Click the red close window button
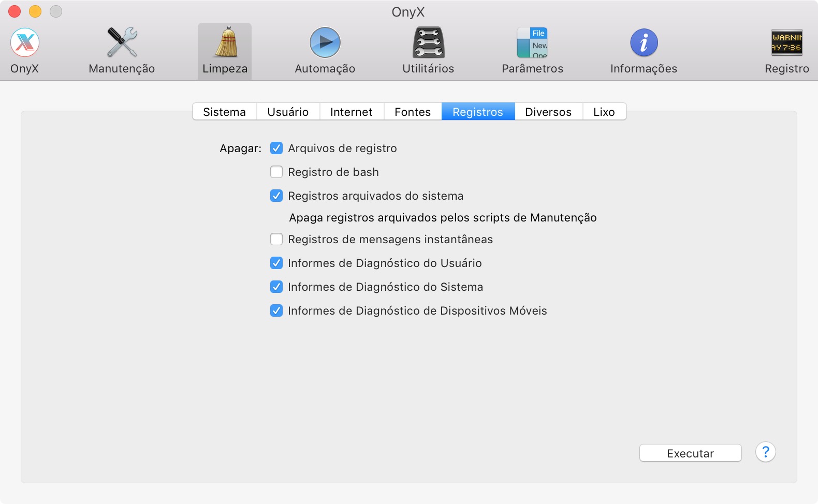818x504 pixels. click(14, 11)
